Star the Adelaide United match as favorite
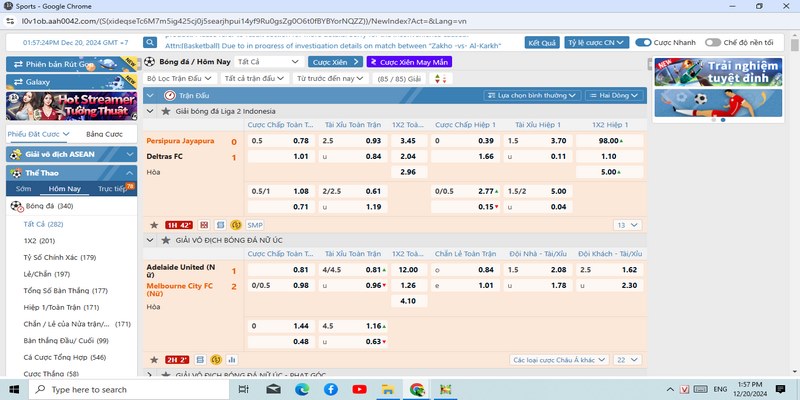 153,359
